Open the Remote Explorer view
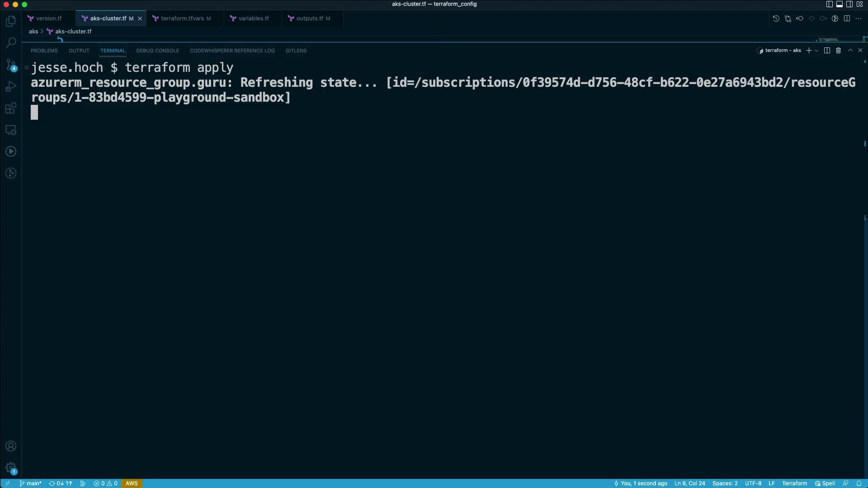This screenshot has width=868, height=488. pyautogui.click(x=11, y=130)
